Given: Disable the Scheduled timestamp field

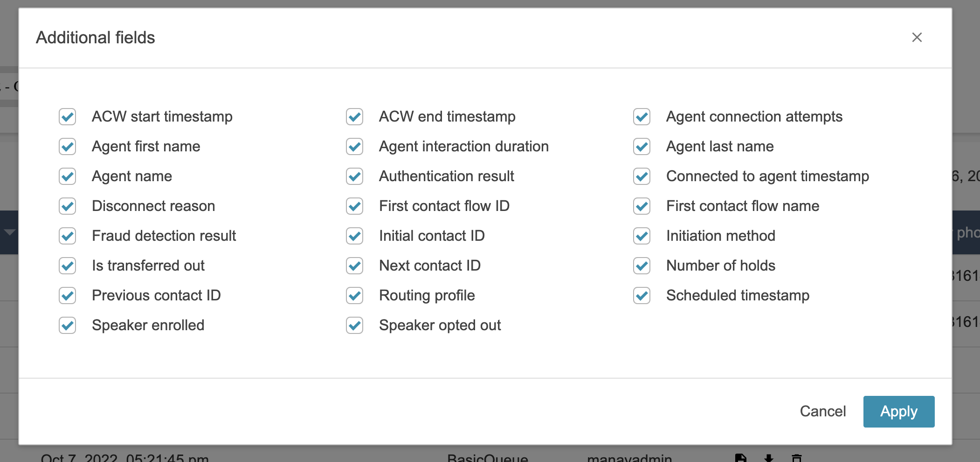Looking at the screenshot, I should 642,295.
